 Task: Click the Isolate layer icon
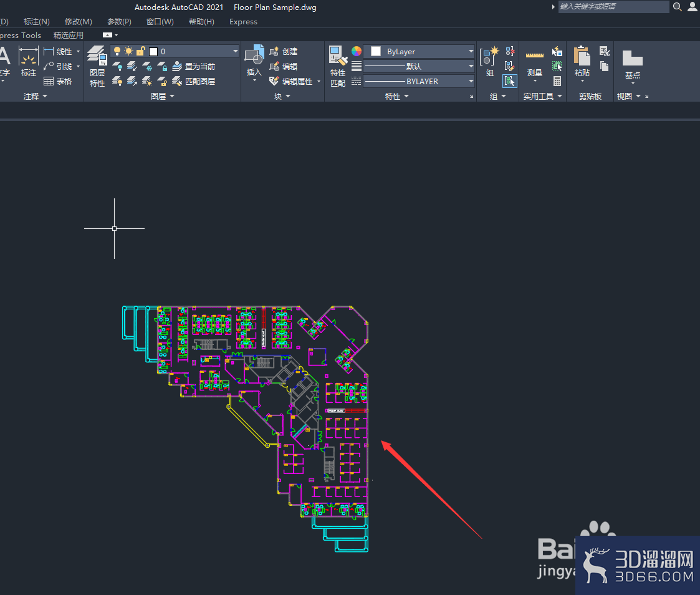pos(132,67)
